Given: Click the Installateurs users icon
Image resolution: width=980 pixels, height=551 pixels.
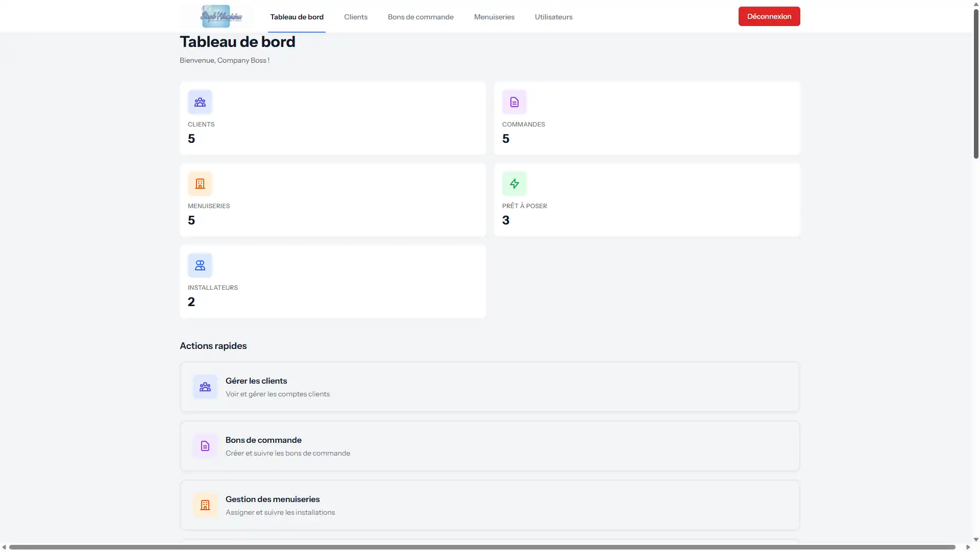Looking at the screenshot, I should pyautogui.click(x=200, y=265).
